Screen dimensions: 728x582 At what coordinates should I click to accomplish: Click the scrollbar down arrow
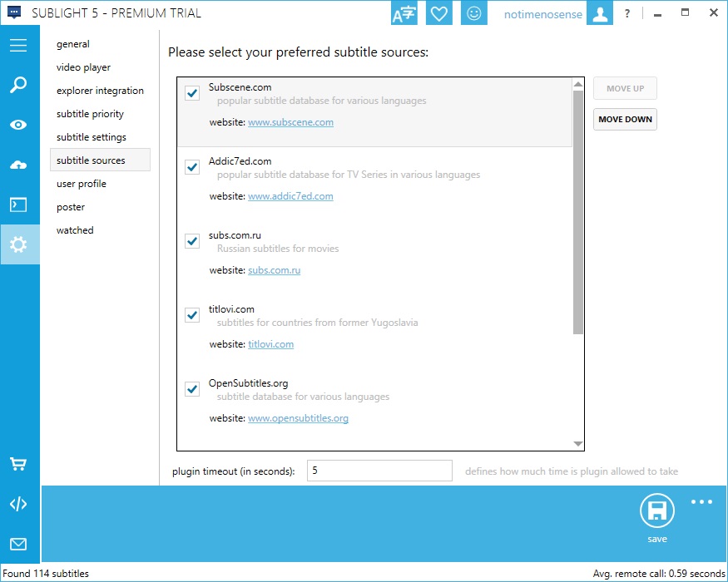click(x=578, y=444)
